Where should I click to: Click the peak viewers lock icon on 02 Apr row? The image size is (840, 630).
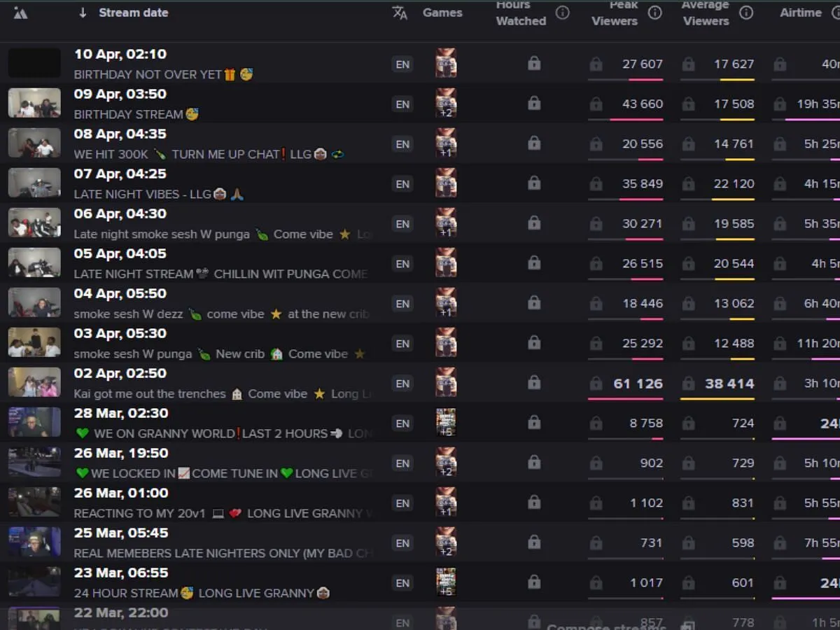(x=596, y=384)
